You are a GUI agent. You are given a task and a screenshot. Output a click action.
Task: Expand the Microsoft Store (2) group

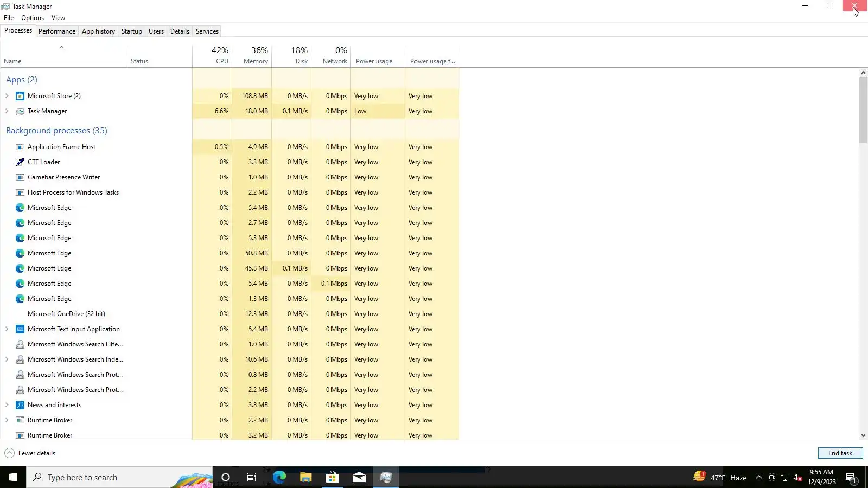(7, 96)
